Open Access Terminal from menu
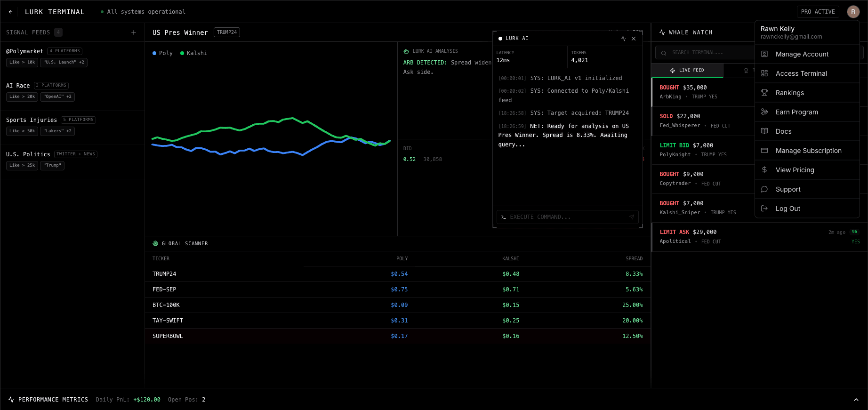This screenshot has width=868, height=410. pyautogui.click(x=807, y=73)
